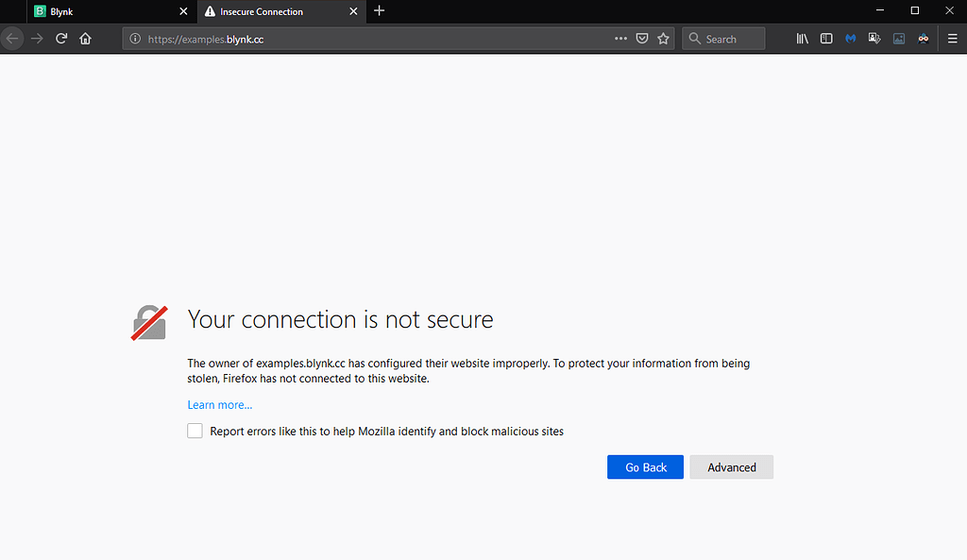Click the screenshot extension icon

[874, 38]
